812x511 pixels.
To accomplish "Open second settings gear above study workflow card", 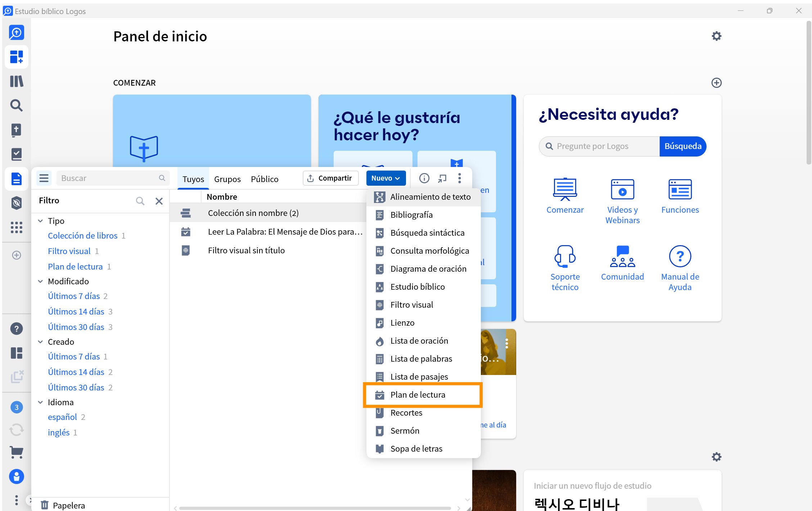I will [x=717, y=457].
